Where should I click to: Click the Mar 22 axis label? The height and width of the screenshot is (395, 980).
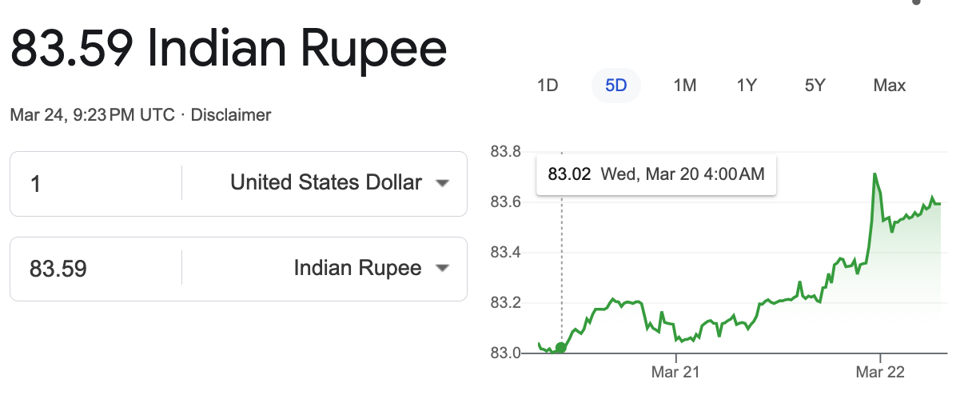click(879, 372)
